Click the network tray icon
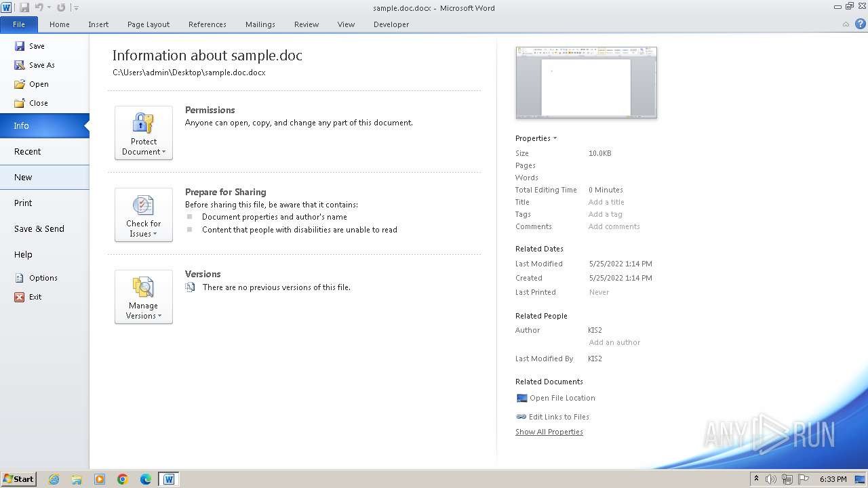Viewport: 868px width, 488px height. pos(787,479)
